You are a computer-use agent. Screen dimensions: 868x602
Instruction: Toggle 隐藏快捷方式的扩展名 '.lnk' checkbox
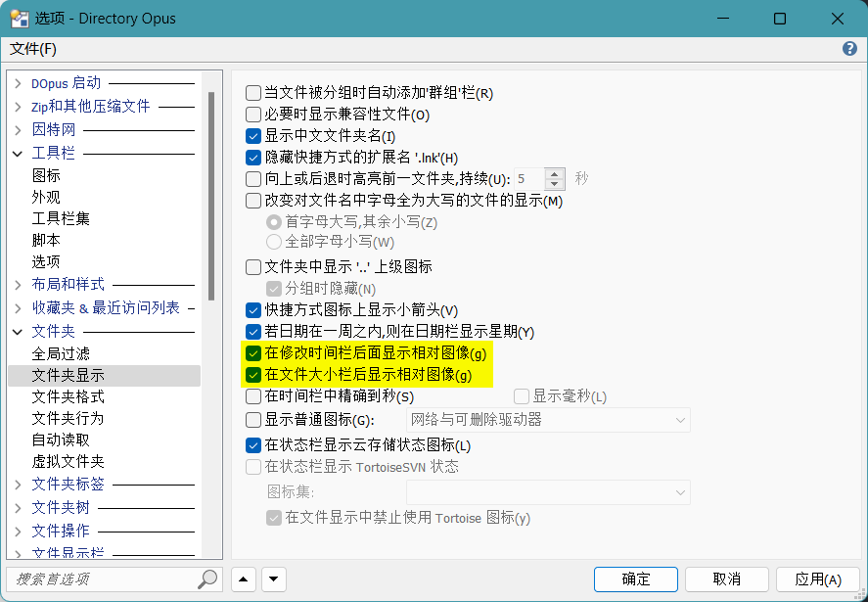click(x=253, y=158)
